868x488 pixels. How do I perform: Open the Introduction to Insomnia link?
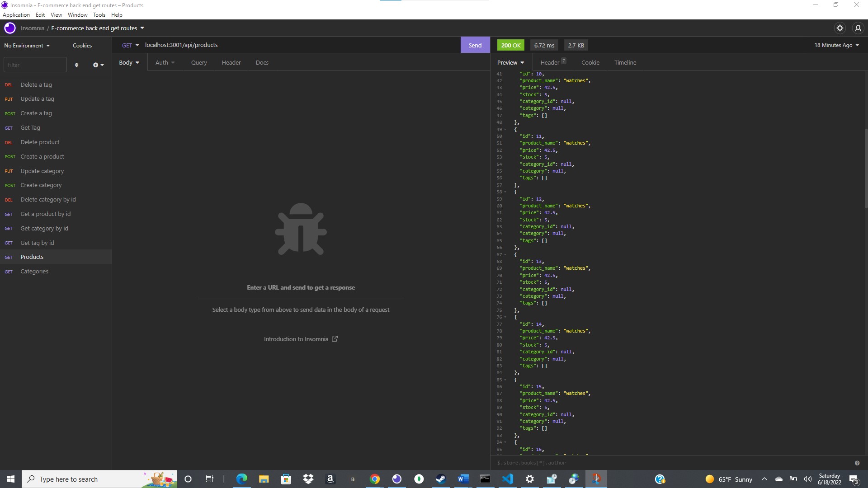[x=296, y=339]
